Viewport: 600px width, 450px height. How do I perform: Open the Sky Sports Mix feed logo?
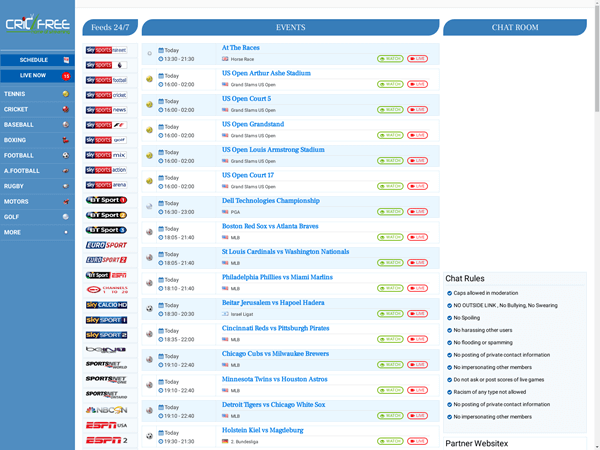[x=106, y=155]
